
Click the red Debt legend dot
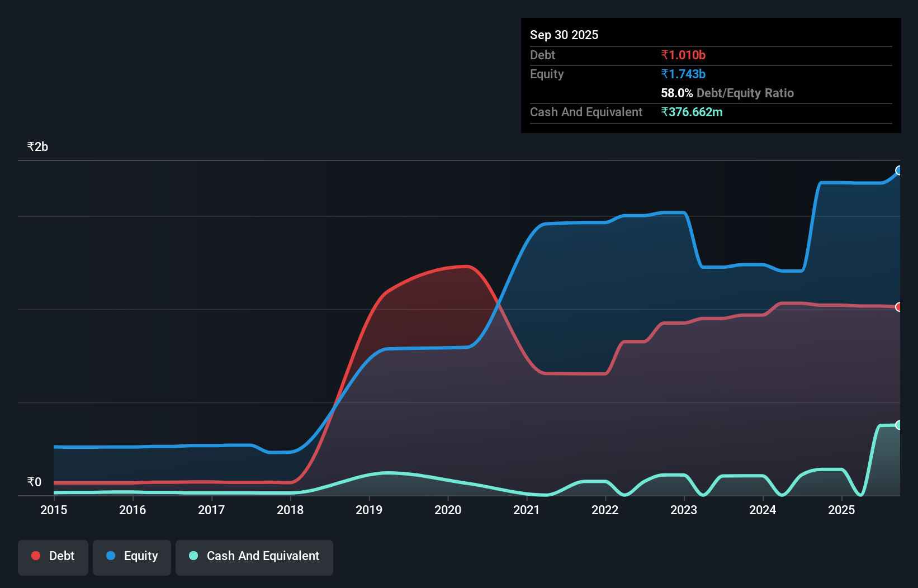[35, 555]
